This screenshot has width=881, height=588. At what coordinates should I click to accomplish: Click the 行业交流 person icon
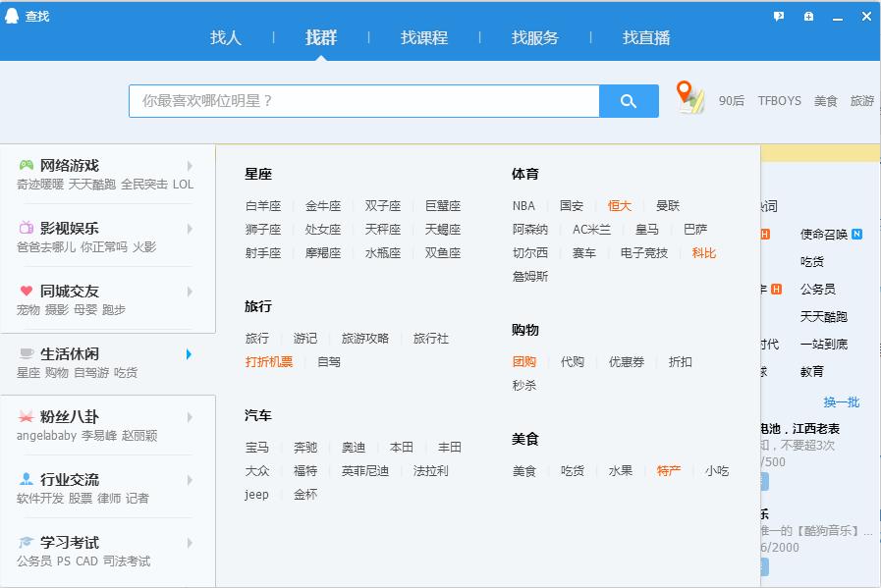(x=25, y=479)
